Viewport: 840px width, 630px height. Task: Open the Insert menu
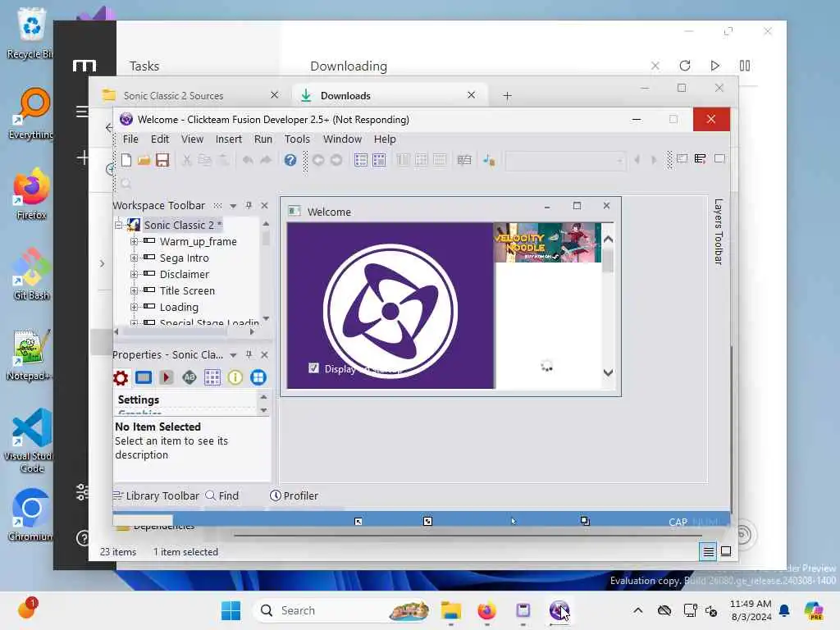coord(228,139)
